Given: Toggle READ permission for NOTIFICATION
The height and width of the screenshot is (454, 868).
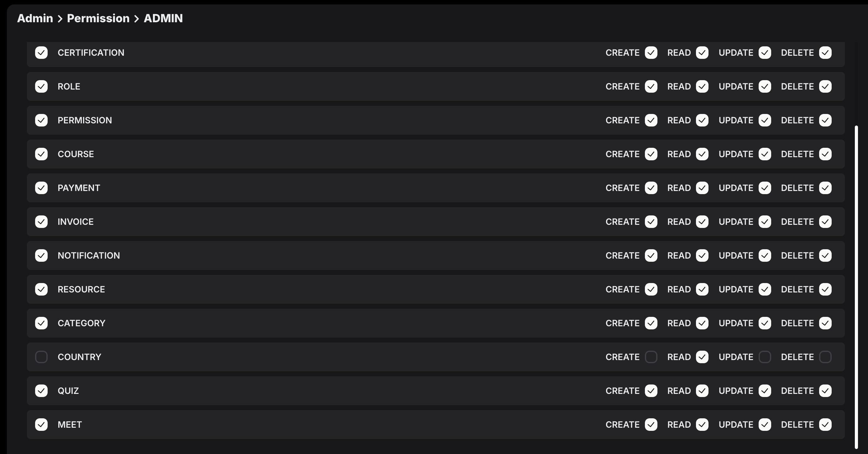Looking at the screenshot, I should (x=702, y=255).
